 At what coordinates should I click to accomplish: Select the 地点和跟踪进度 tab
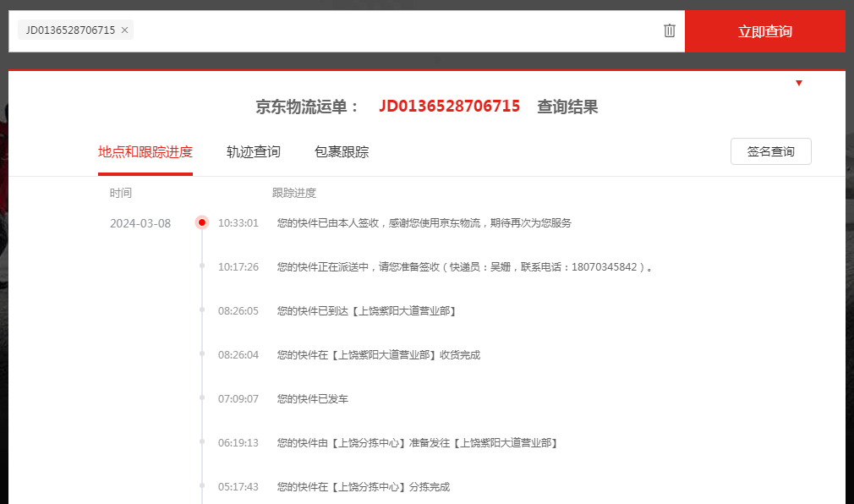point(145,151)
